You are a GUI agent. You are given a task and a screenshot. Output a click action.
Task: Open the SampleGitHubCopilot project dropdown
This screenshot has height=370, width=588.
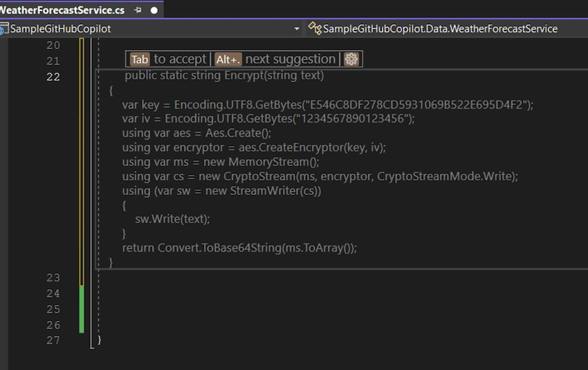click(151, 29)
